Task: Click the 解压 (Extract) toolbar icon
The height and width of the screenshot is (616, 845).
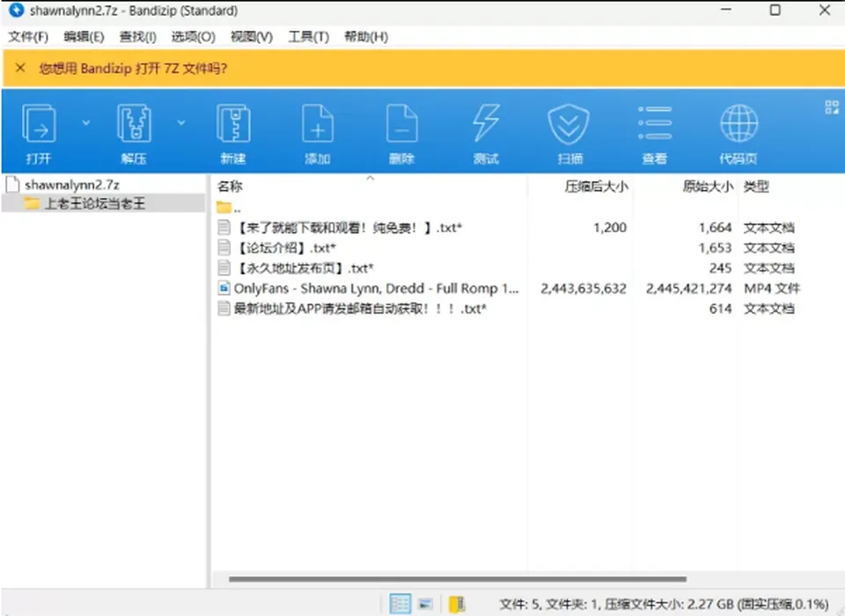Action: click(x=134, y=123)
